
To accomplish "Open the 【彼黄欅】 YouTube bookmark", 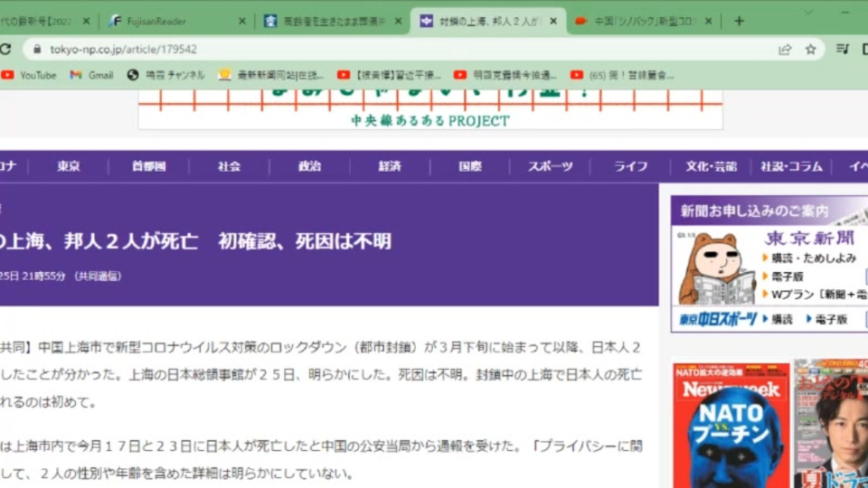I will pos(389,75).
